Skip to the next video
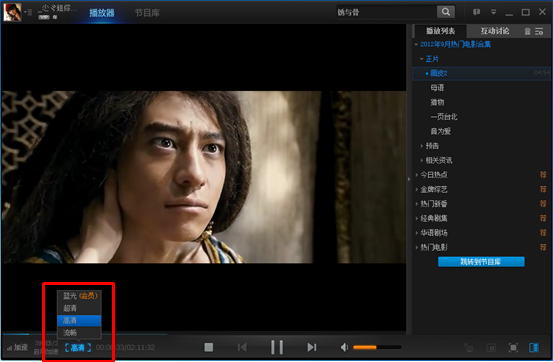 [311, 347]
